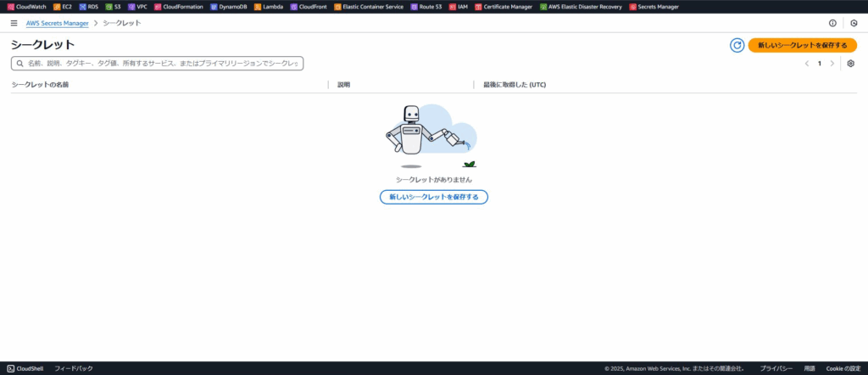868x375 pixels.
Task: Click the info panel icon
Action: pos(832,23)
